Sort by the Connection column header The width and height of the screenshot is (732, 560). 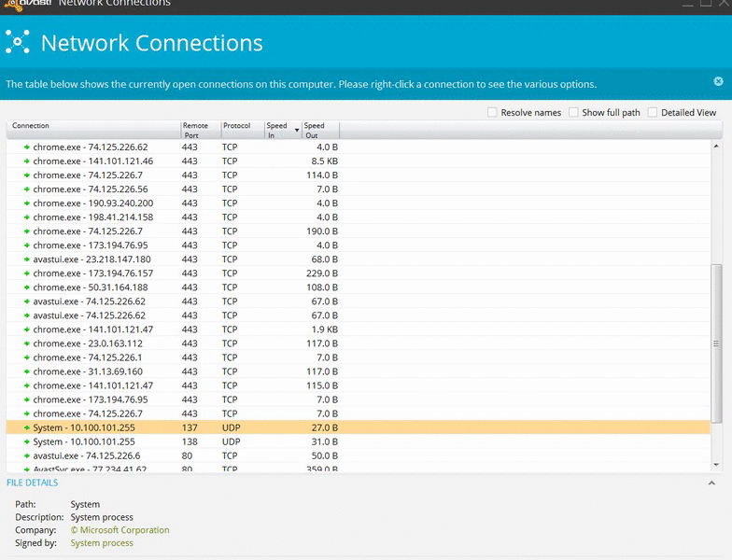[93, 131]
